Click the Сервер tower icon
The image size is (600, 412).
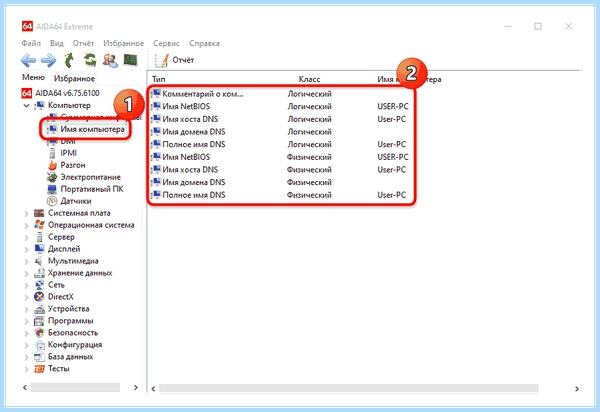pos(39,237)
